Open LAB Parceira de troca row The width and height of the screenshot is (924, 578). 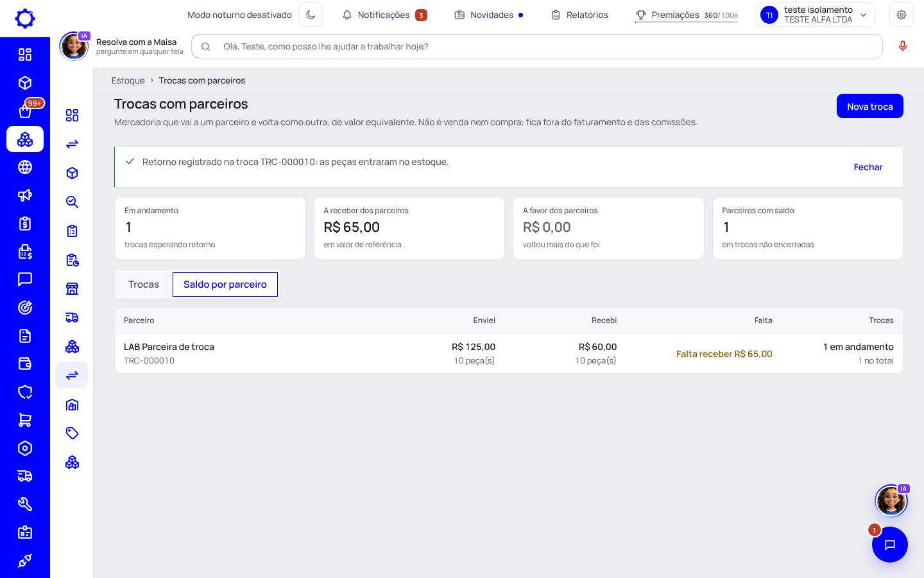click(509, 353)
